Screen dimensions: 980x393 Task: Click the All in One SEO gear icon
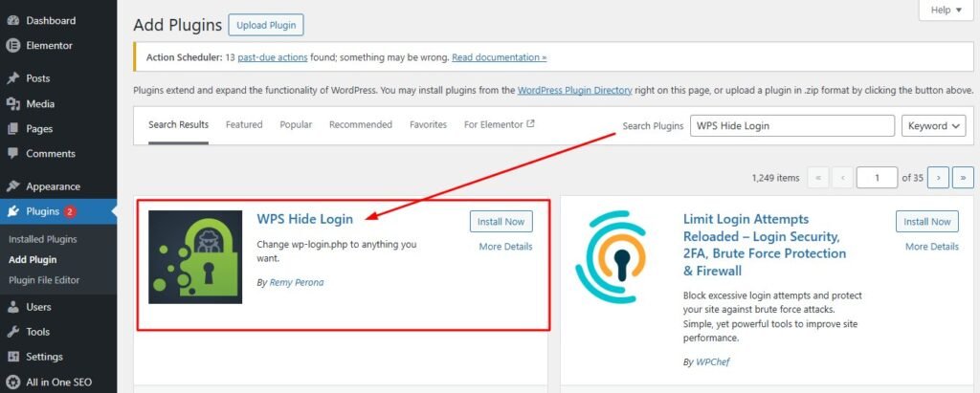[x=12, y=382]
